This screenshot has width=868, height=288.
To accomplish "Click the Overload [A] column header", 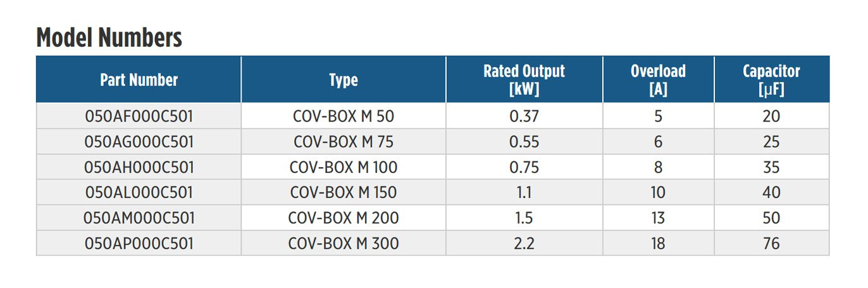I will [x=658, y=80].
